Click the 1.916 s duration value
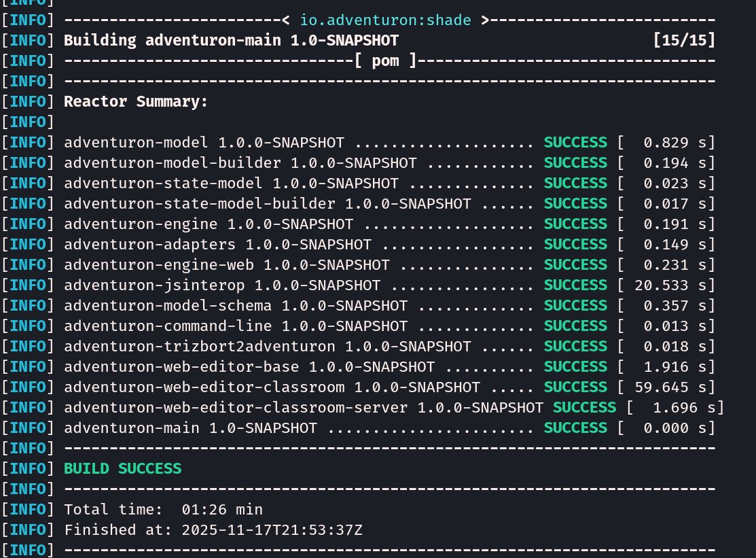The width and height of the screenshot is (756, 558). (x=674, y=366)
